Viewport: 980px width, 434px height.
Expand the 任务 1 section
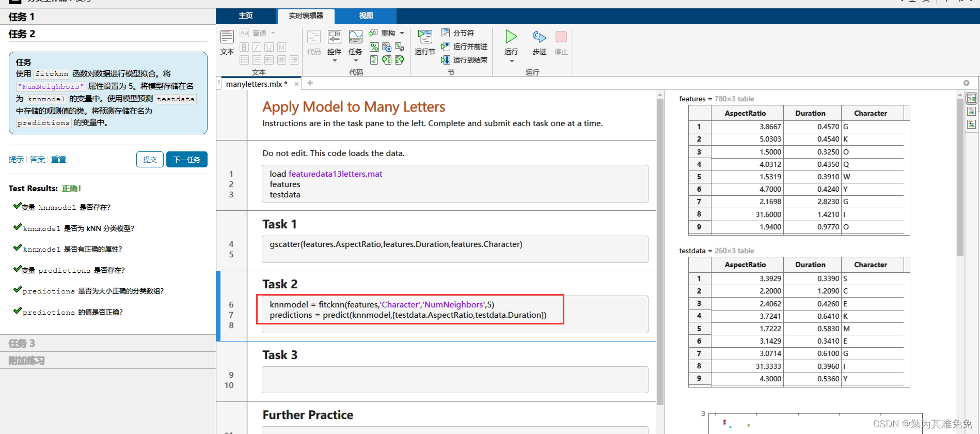click(x=108, y=17)
